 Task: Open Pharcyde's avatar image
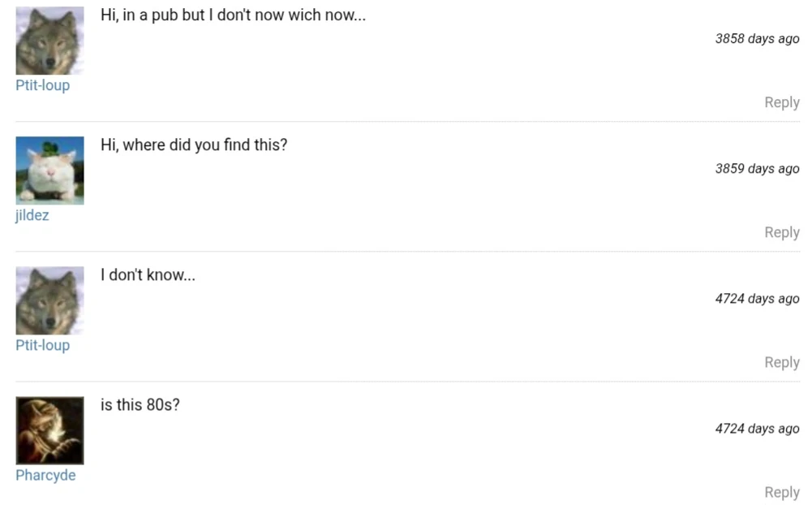coord(49,430)
